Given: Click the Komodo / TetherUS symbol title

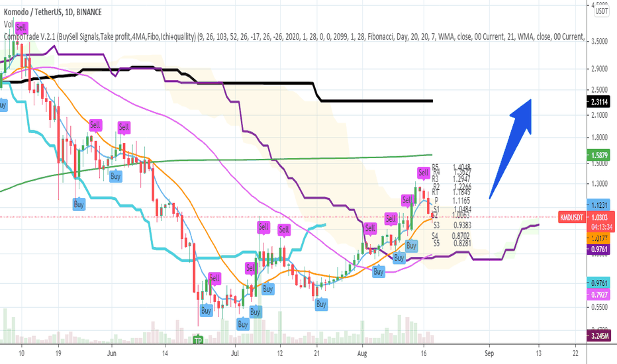Looking at the screenshot, I should 53,12.
